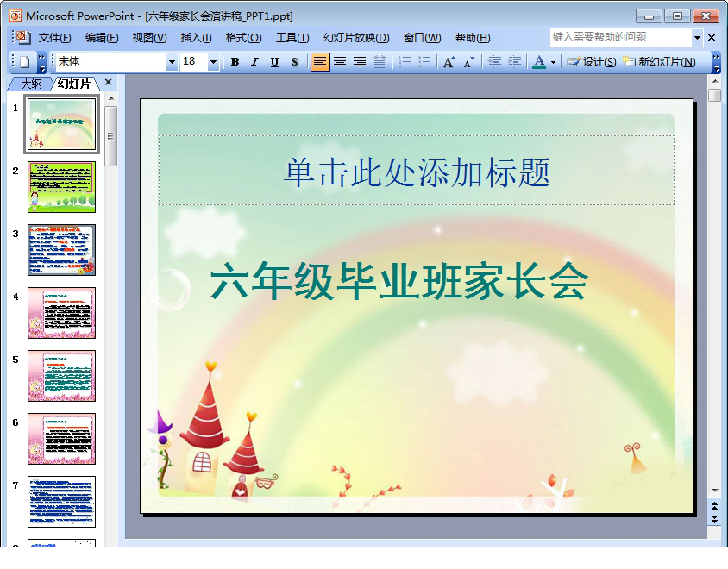This screenshot has width=728, height=569.
Task: Select Align Left
Action: click(x=320, y=62)
